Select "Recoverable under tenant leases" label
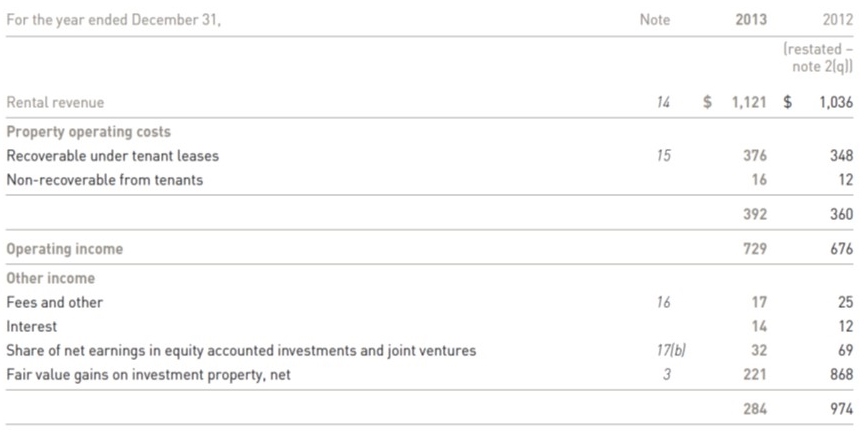 point(112,156)
